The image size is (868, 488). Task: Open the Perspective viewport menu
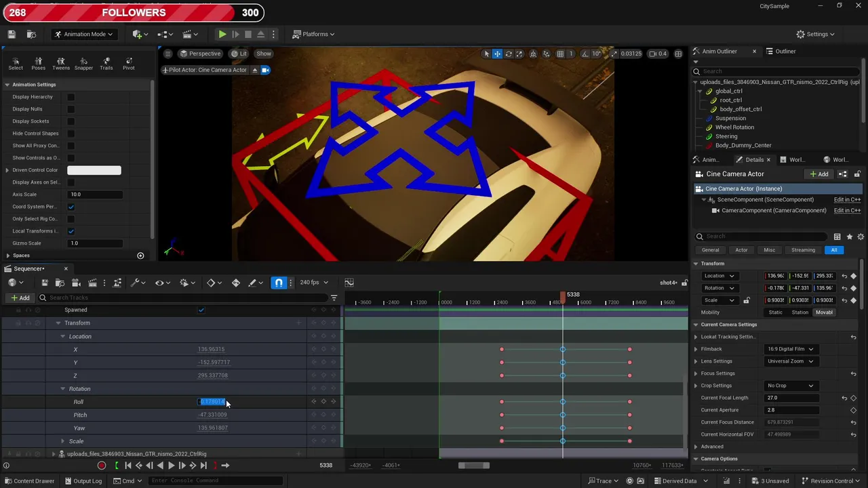point(200,54)
